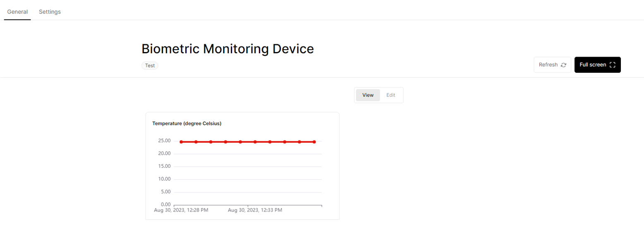The height and width of the screenshot is (226, 644).
Task: Click the 0.00 y-axis label
Action: 166,205
